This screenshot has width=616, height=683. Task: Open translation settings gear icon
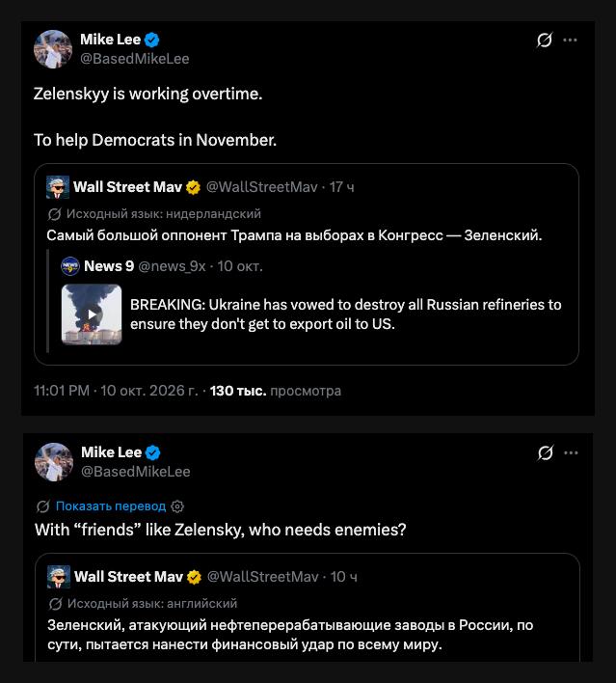177,506
